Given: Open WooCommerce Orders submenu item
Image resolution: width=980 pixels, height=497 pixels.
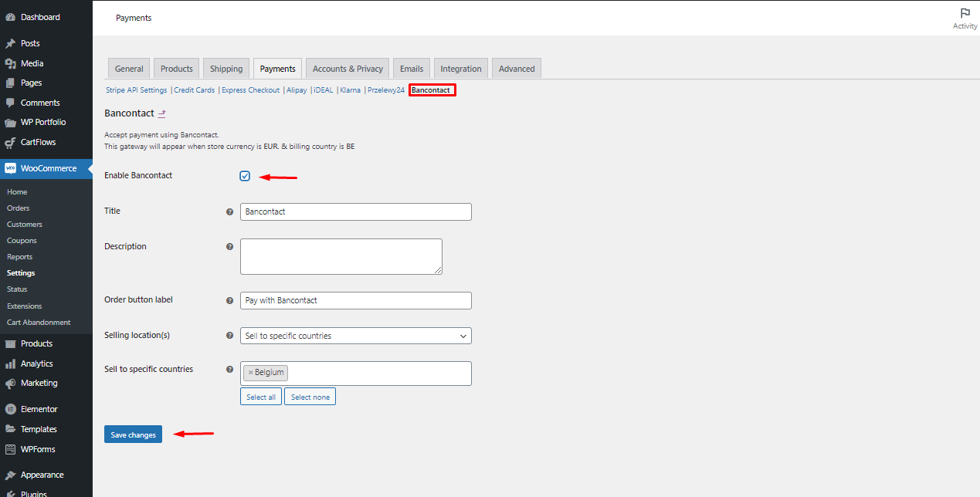Looking at the screenshot, I should click(x=19, y=208).
